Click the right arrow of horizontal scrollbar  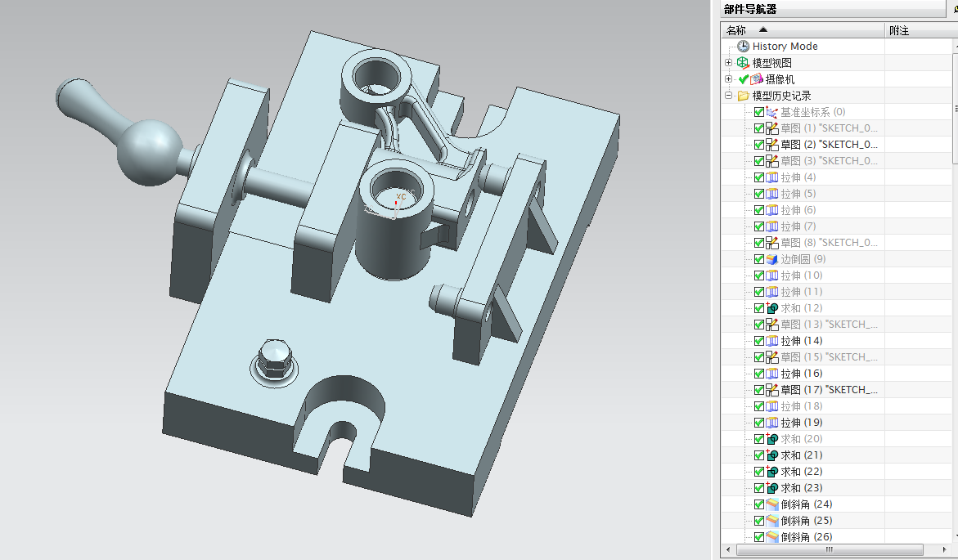[945, 549]
